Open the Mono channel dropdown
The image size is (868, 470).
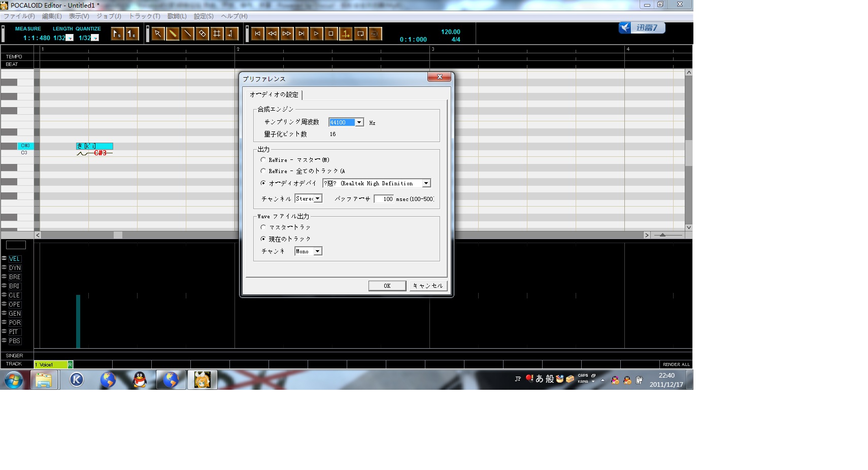coord(318,251)
